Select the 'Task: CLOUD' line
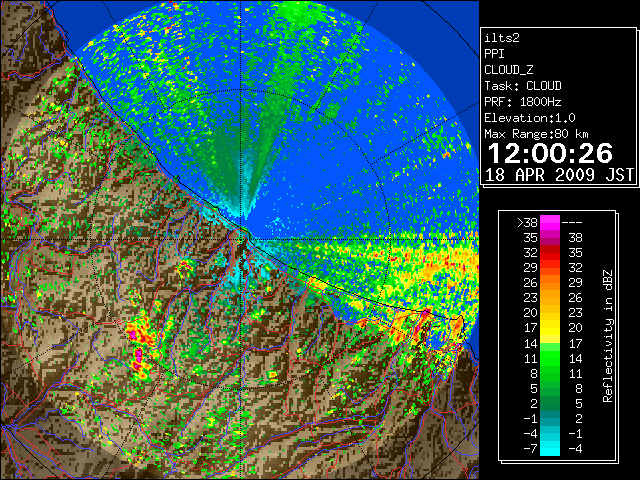 pos(523,86)
